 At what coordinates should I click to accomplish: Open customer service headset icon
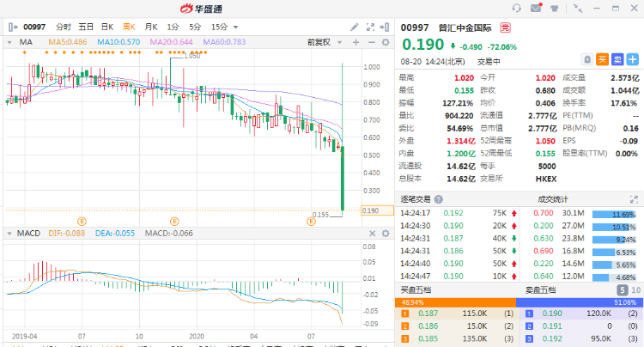tap(517, 9)
